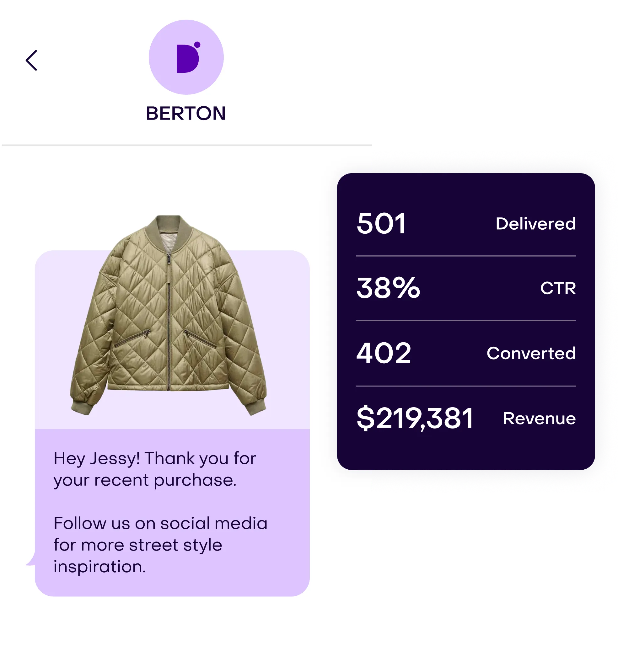
Task: Click the $219,381 revenue figure
Action: click(x=415, y=418)
